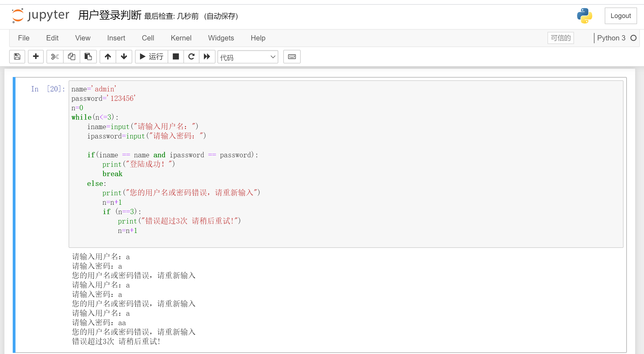This screenshot has width=644, height=354.
Task: Restart kernel and rerun all cells
Action: pyautogui.click(x=207, y=57)
